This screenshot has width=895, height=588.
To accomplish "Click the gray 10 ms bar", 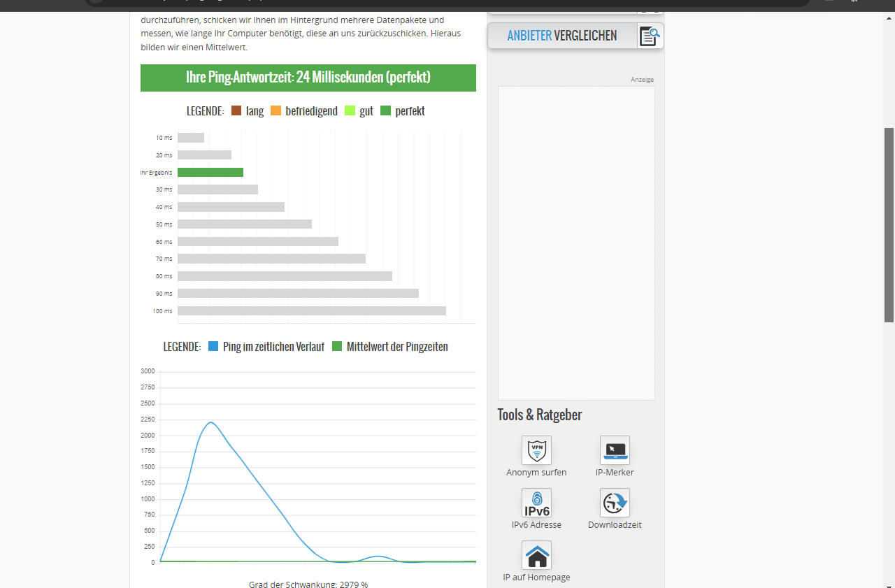I will pos(191,138).
